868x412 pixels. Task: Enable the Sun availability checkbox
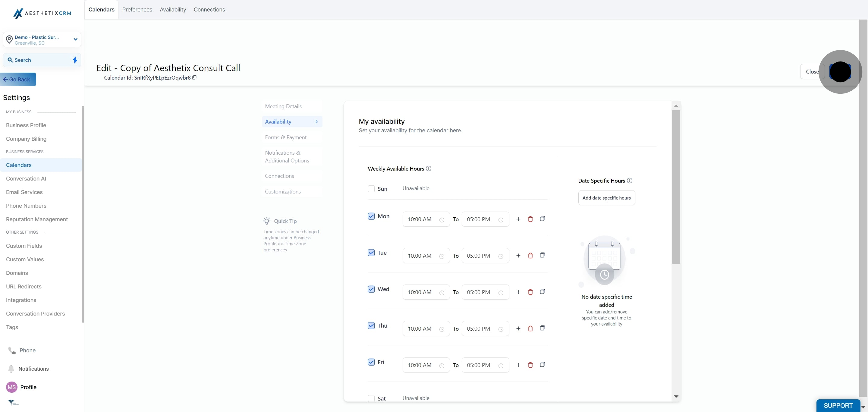[371, 189]
